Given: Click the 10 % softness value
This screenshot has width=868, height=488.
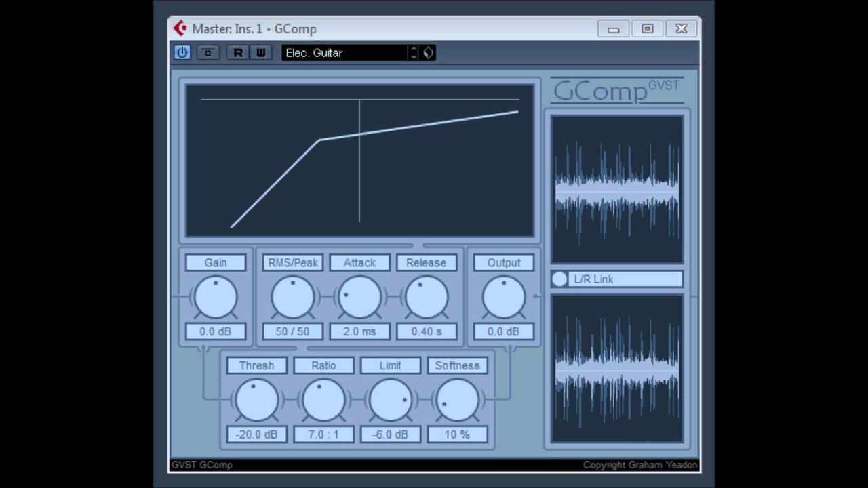Looking at the screenshot, I should point(458,434).
